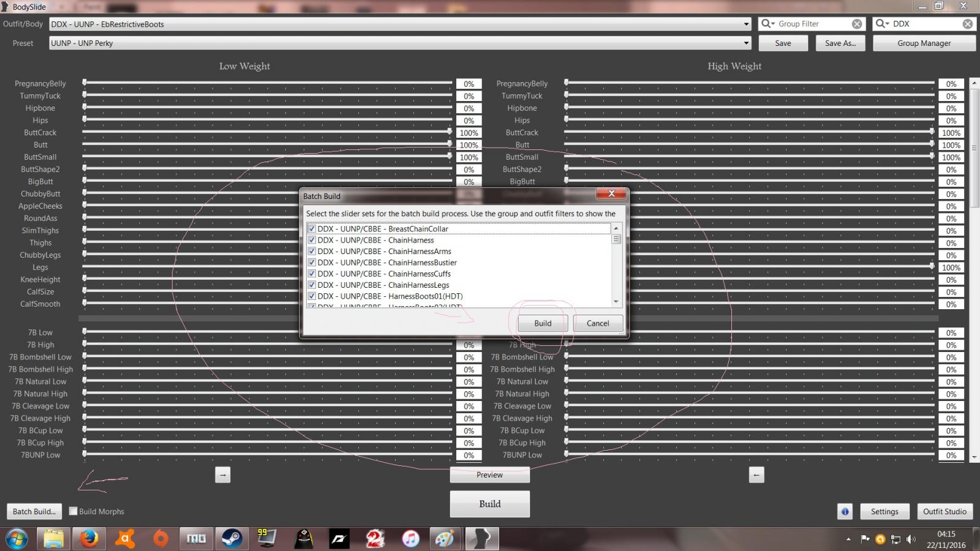Open Avast from the taskbar
980x551 pixels.
[126, 539]
